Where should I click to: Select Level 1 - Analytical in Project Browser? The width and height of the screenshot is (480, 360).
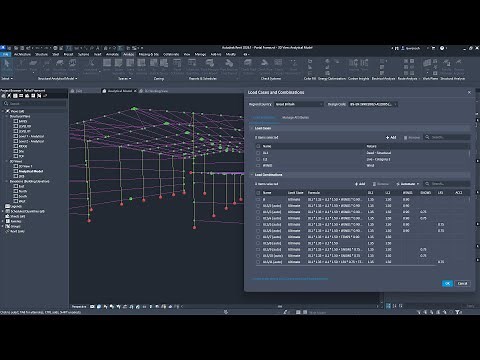pos(31,136)
